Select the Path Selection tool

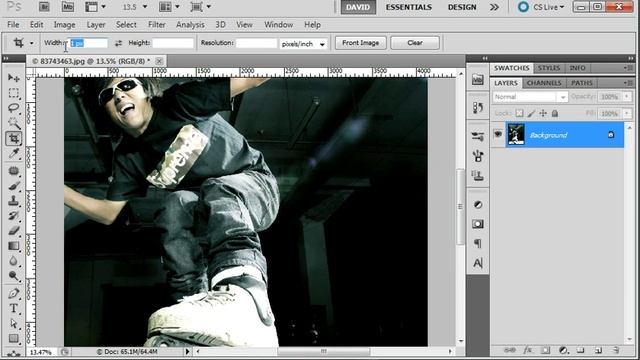(13, 323)
